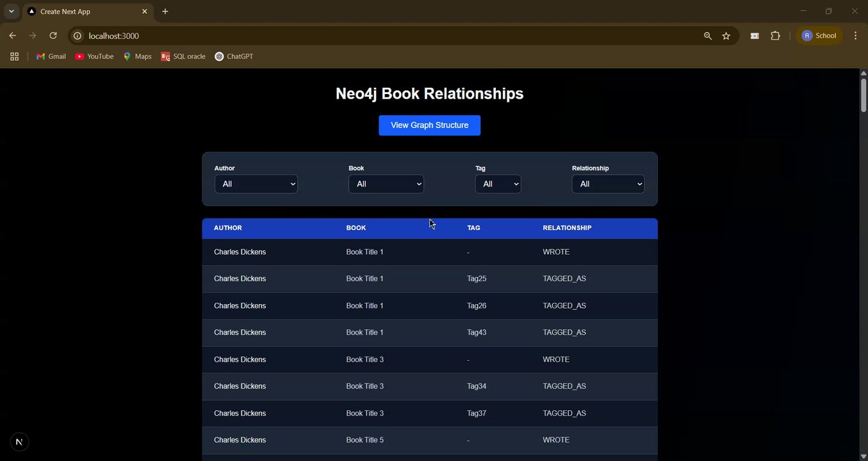
Task: Click Book Title 1 in the Tag25 row
Action: (365, 279)
